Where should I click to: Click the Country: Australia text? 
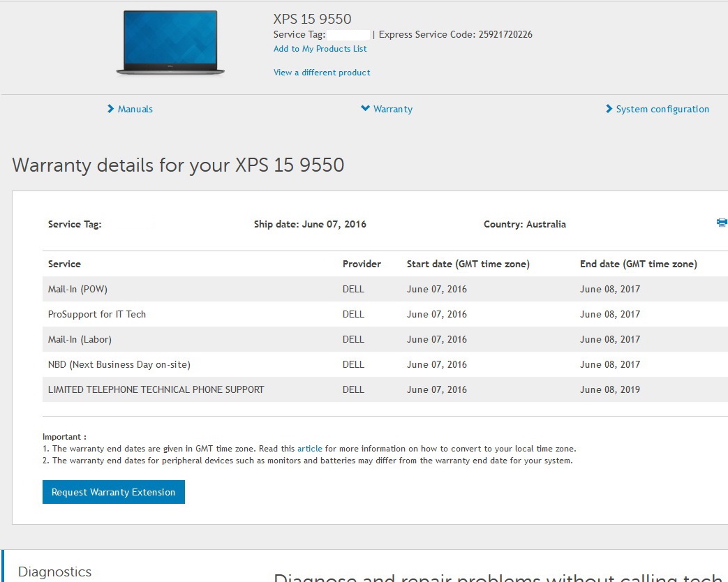pyautogui.click(x=525, y=224)
